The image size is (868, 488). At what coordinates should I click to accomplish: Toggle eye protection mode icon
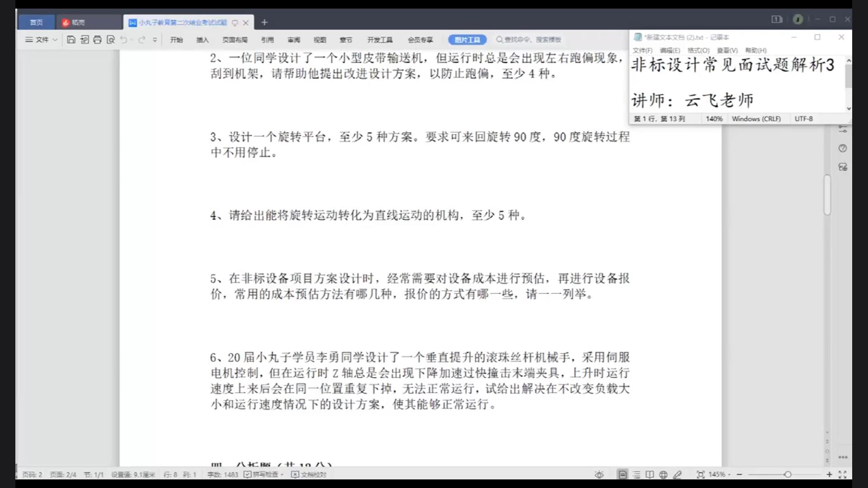pos(599,474)
